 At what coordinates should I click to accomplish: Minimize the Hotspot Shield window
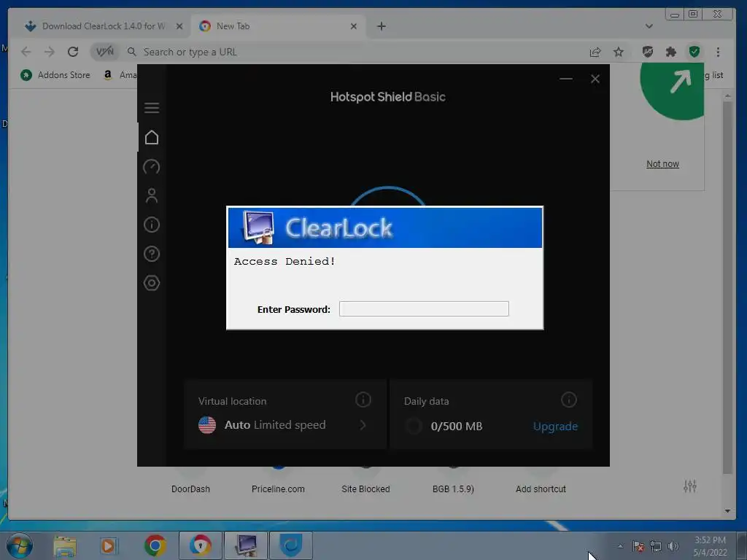tap(566, 79)
